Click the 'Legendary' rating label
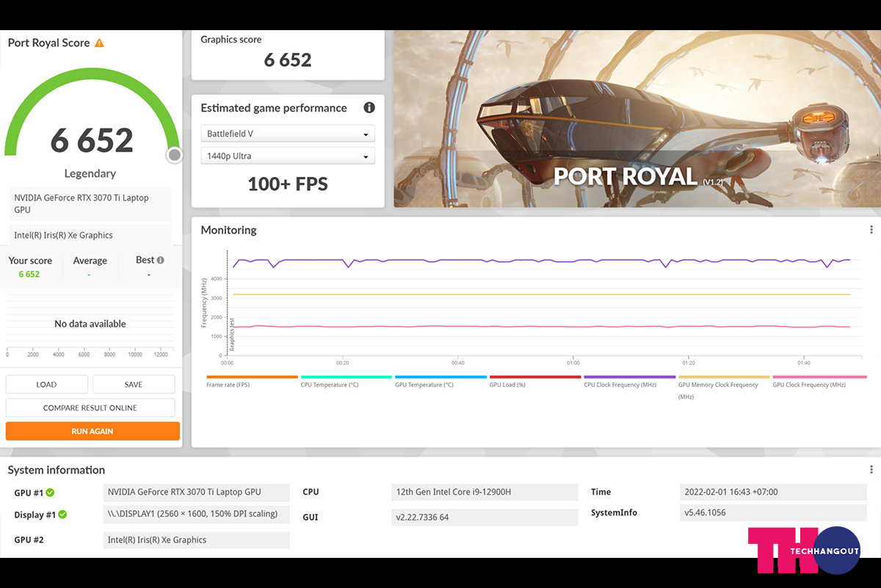This screenshot has height=588, width=881. [x=90, y=174]
